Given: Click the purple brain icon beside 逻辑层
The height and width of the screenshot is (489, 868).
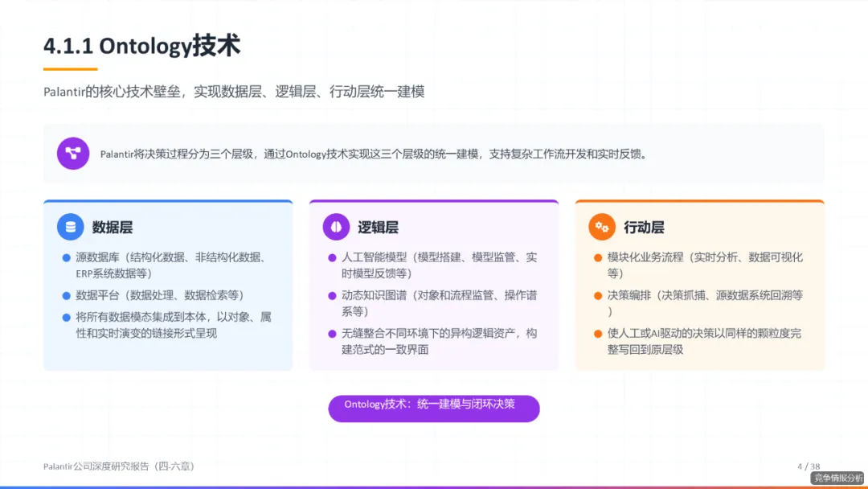Looking at the screenshot, I should click(336, 227).
